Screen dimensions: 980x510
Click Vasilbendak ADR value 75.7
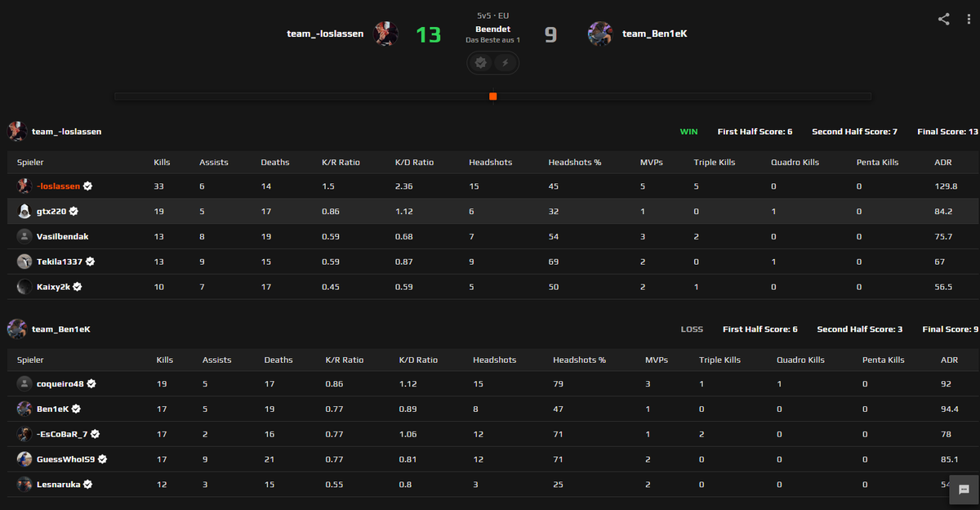point(943,236)
